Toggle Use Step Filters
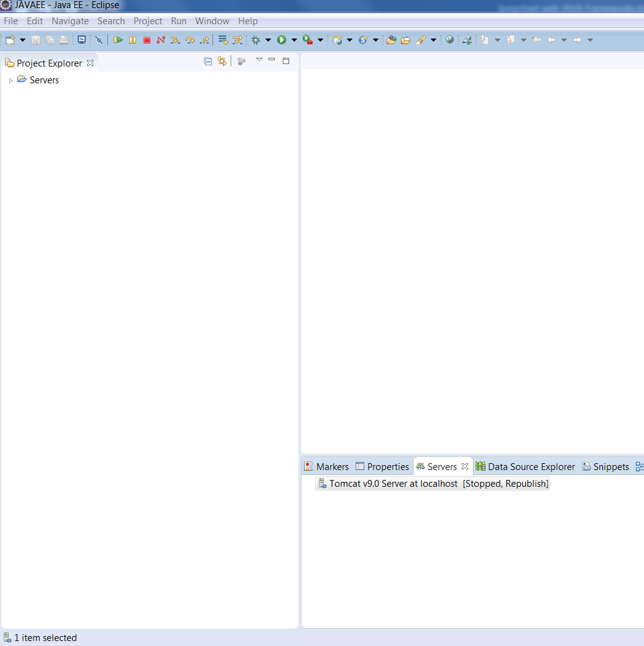The width and height of the screenshot is (644, 646). pyautogui.click(x=237, y=40)
